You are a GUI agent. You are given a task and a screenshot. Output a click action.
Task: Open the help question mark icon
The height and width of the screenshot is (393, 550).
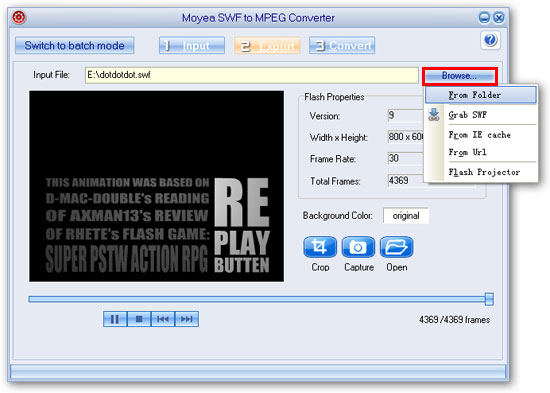[x=490, y=40]
